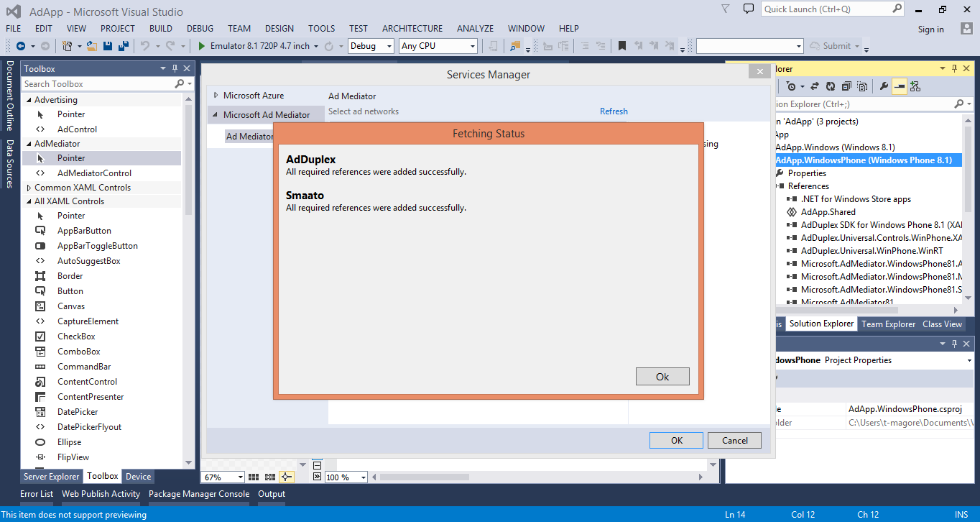Collapse the Advertising group in the Toolbox

point(29,100)
